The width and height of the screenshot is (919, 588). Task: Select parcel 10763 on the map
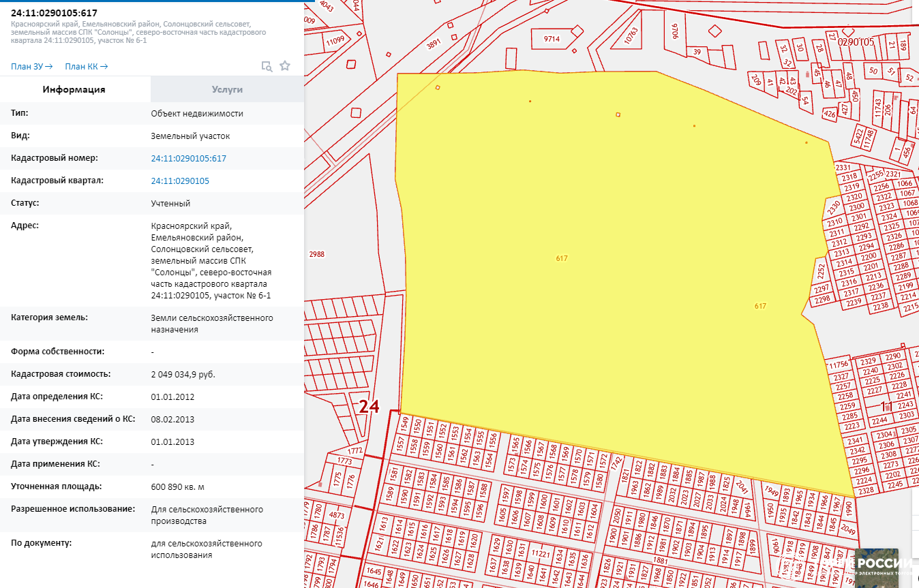point(630,37)
